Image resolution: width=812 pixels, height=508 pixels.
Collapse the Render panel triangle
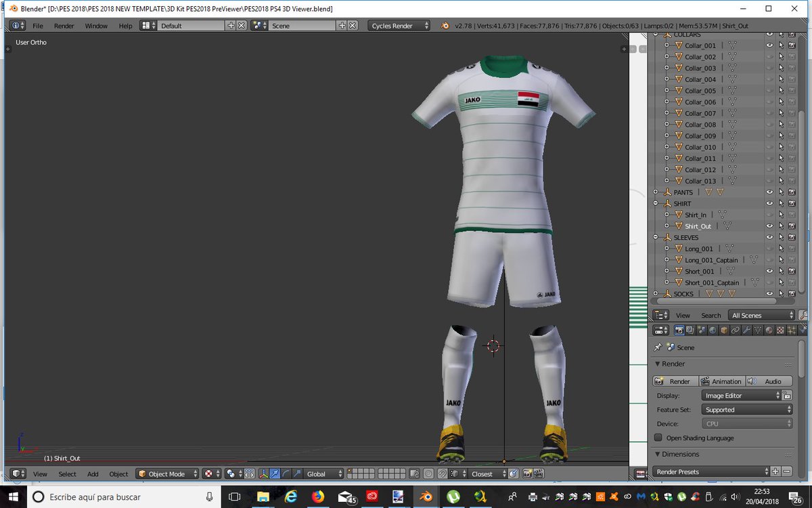coord(657,364)
